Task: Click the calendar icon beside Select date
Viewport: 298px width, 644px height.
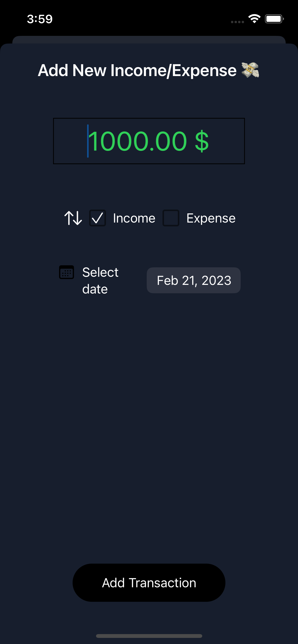Action: pos(66,272)
